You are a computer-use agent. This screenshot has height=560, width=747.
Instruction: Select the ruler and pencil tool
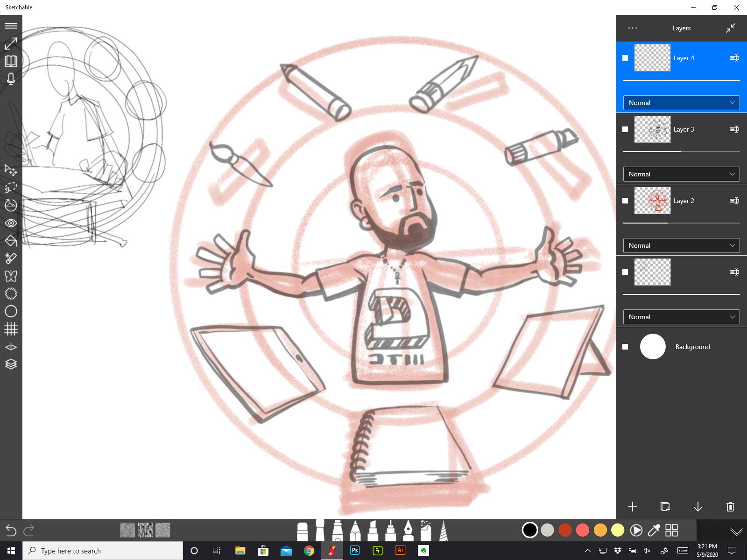point(11,258)
